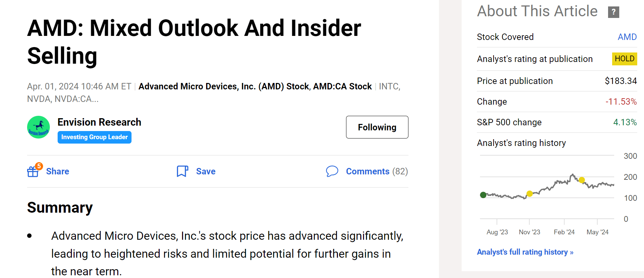Open the Envision Research author profile
The width and height of the screenshot is (644, 278).
(99, 122)
